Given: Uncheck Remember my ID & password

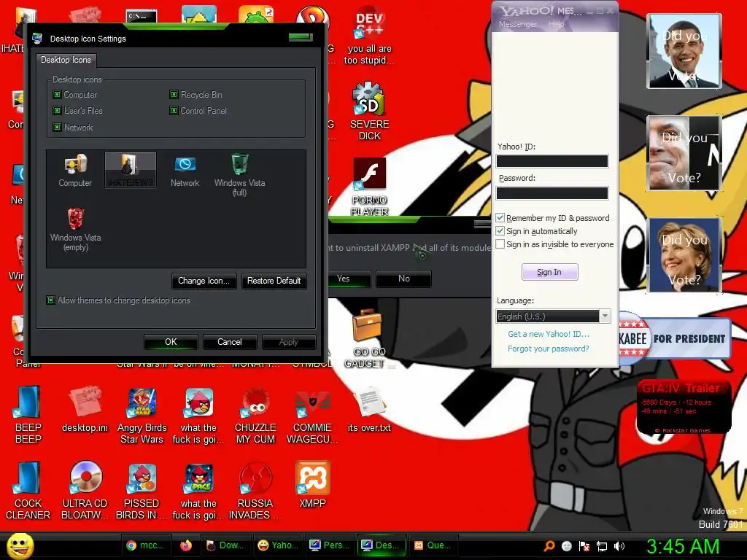Looking at the screenshot, I should click(x=500, y=217).
